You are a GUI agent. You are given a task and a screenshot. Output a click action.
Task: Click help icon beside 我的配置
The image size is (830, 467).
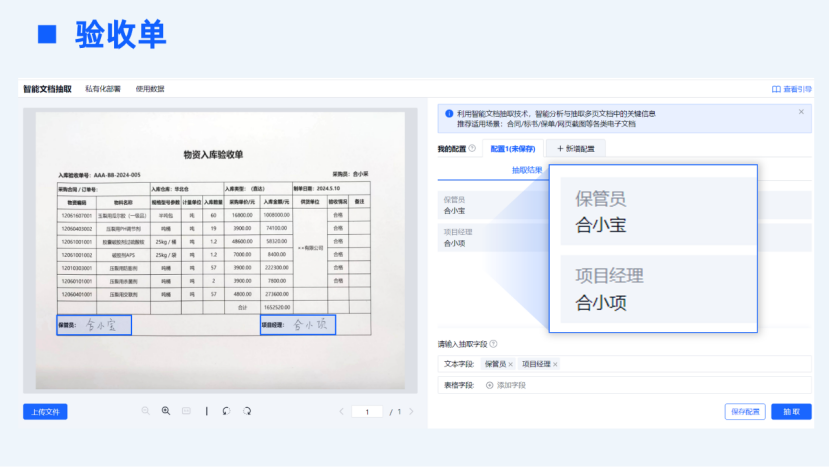click(x=472, y=149)
